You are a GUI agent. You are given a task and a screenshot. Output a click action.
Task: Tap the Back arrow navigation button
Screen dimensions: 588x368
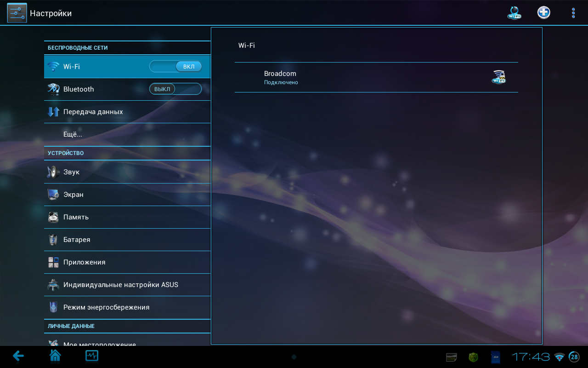18,356
